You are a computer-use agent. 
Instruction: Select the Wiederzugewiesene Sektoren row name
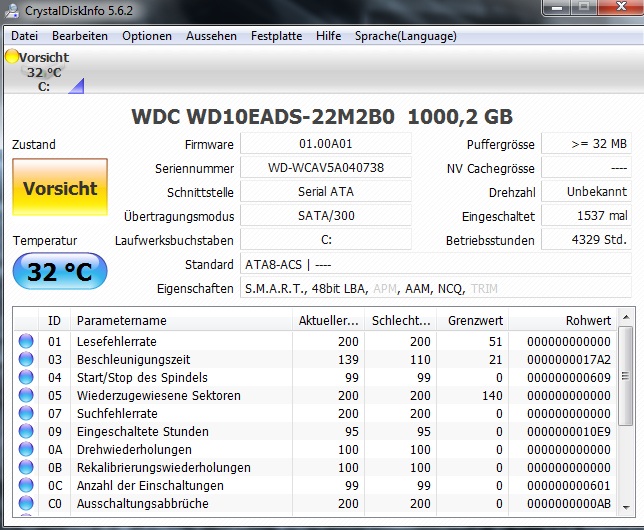(159, 395)
